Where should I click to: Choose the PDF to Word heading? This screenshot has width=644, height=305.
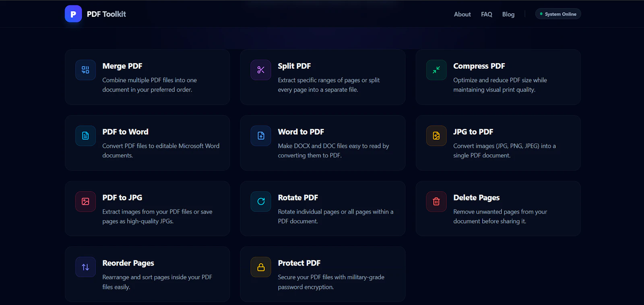[x=125, y=132]
